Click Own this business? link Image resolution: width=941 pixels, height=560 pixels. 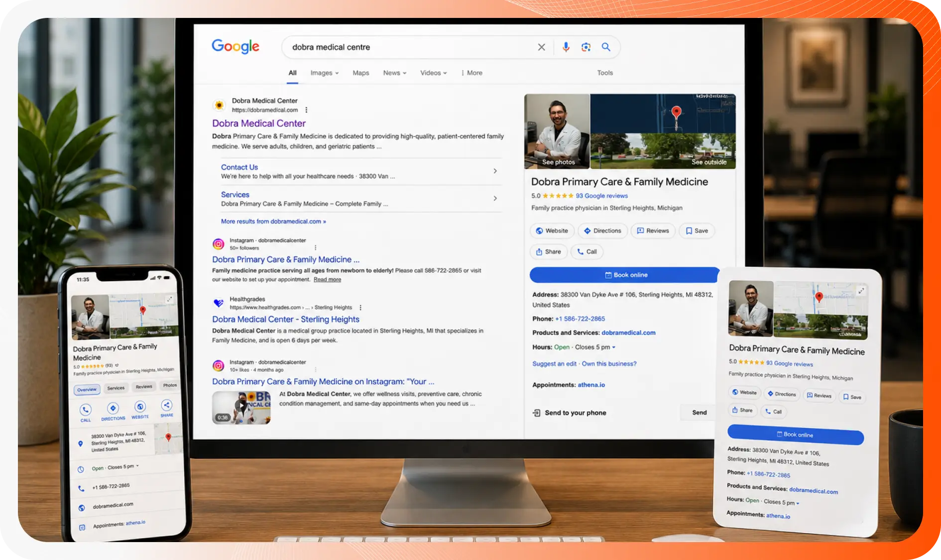609,364
